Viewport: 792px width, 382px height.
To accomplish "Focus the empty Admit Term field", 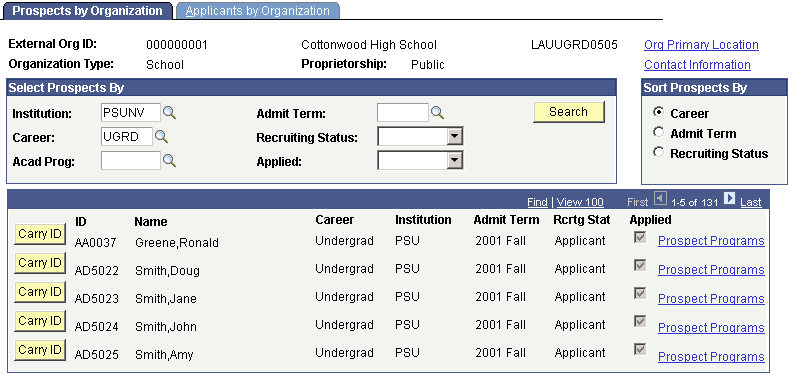I will (x=403, y=112).
